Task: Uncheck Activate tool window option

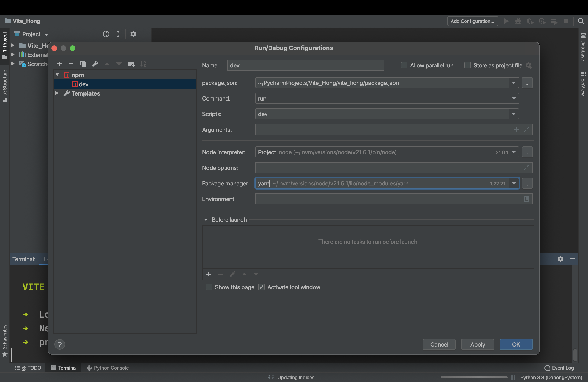Action: (x=261, y=287)
